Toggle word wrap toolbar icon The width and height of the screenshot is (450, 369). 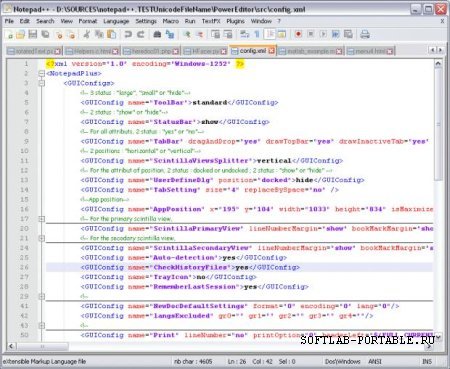click(245, 34)
